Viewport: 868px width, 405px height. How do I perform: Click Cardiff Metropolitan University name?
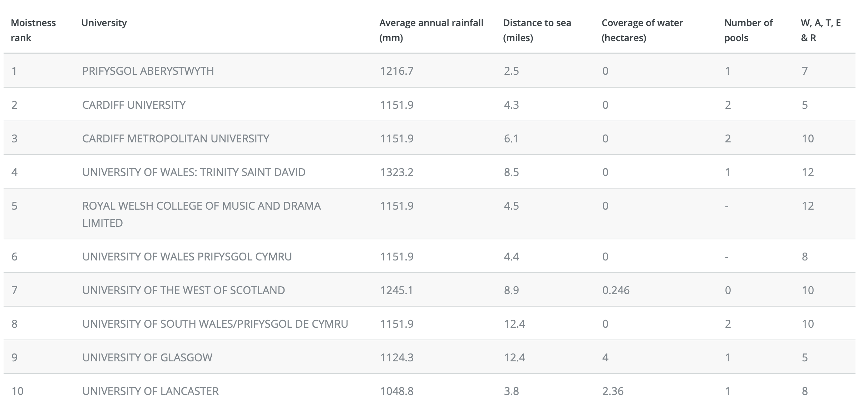tap(176, 138)
